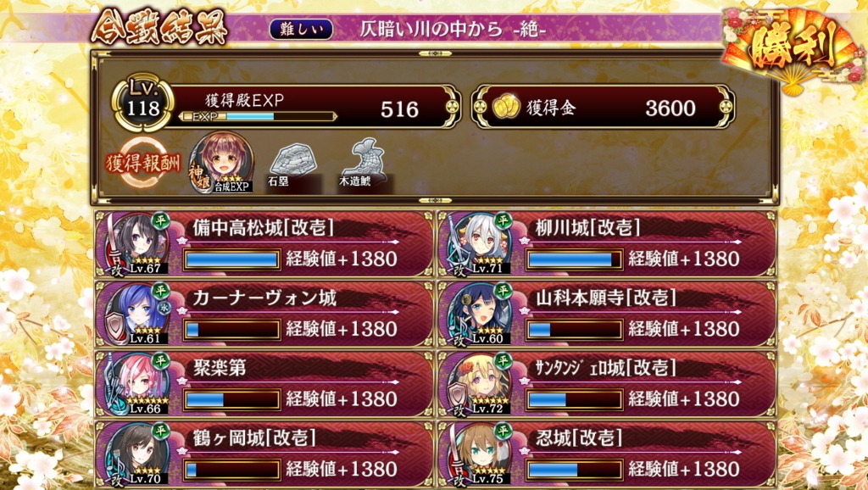Click the 聚楽第 experience gauge bar
The width and height of the screenshot is (868, 490).
click(232, 399)
